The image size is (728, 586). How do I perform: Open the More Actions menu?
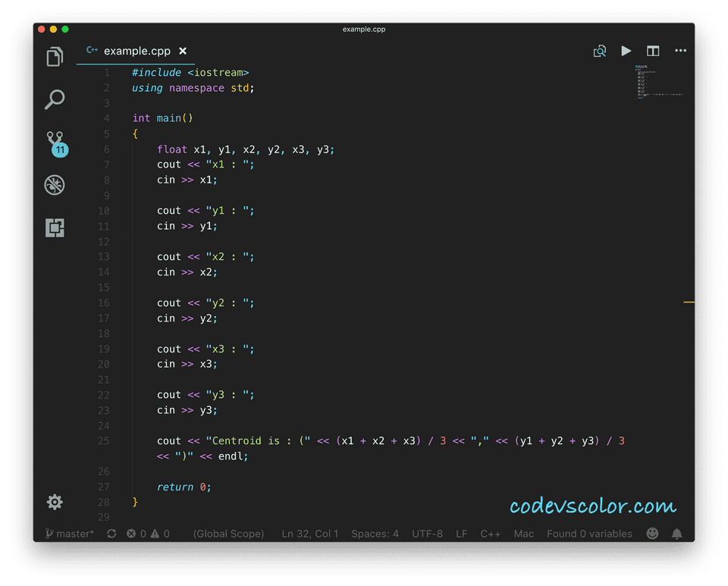(x=680, y=51)
